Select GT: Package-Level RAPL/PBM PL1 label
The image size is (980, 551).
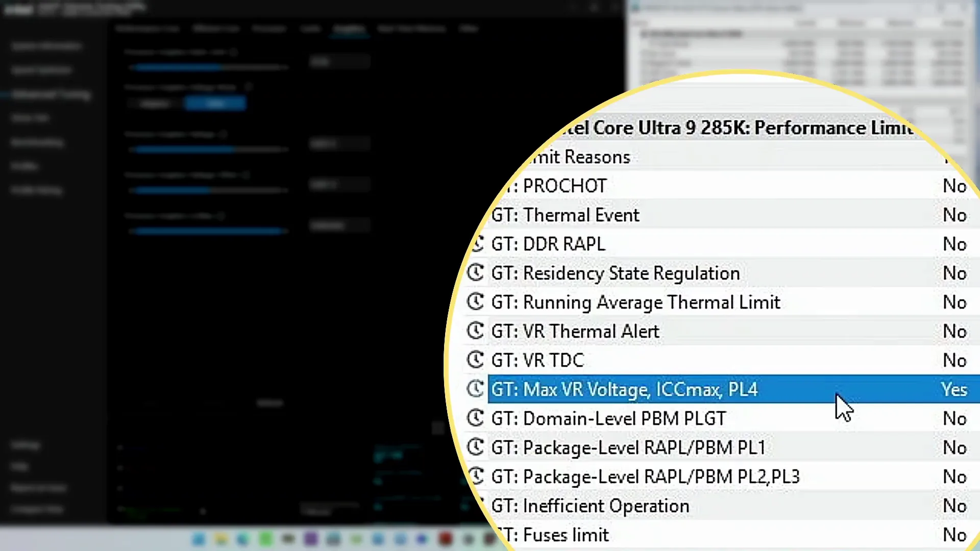(x=628, y=448)
